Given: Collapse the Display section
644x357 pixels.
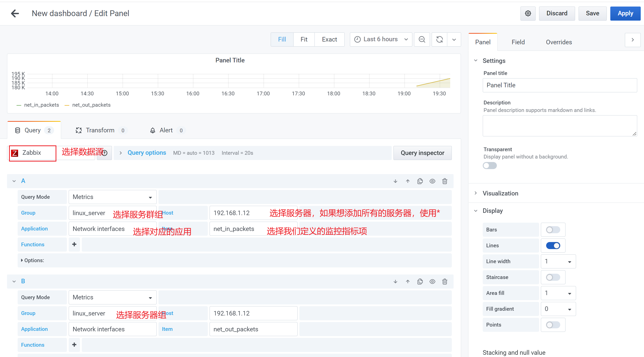Looking at the screenshot, I should click(476, 211).
